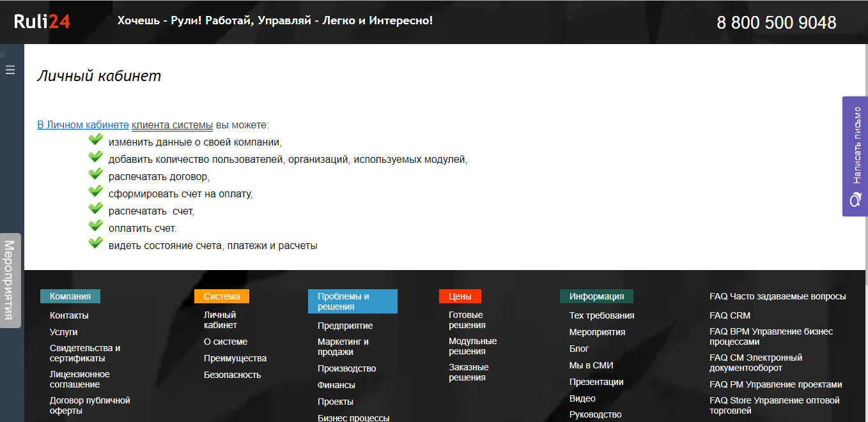Open 'Лицензионное соглашение' link
Image resolution: width=868 pixels, height=422 pixels.
click(80, 379)
